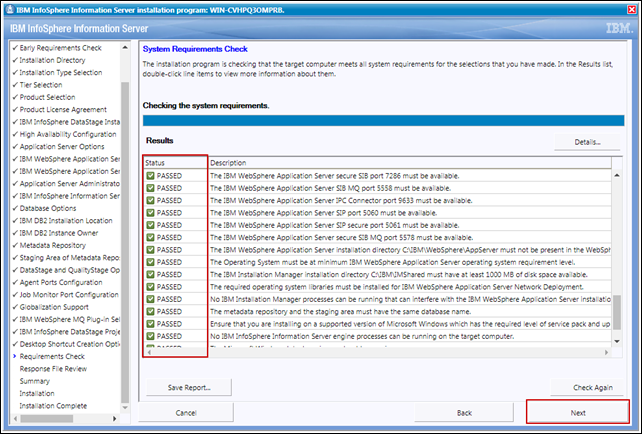Screen dimensions: 642x434
Task: Select IBM DB2 Instance Owner step
Action: (59, 233)
